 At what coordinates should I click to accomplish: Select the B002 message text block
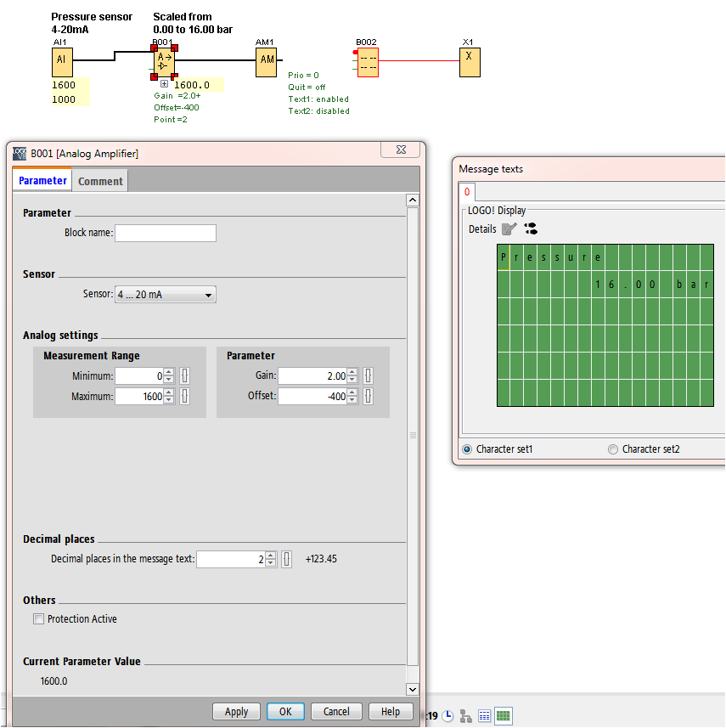click(368, 62)
